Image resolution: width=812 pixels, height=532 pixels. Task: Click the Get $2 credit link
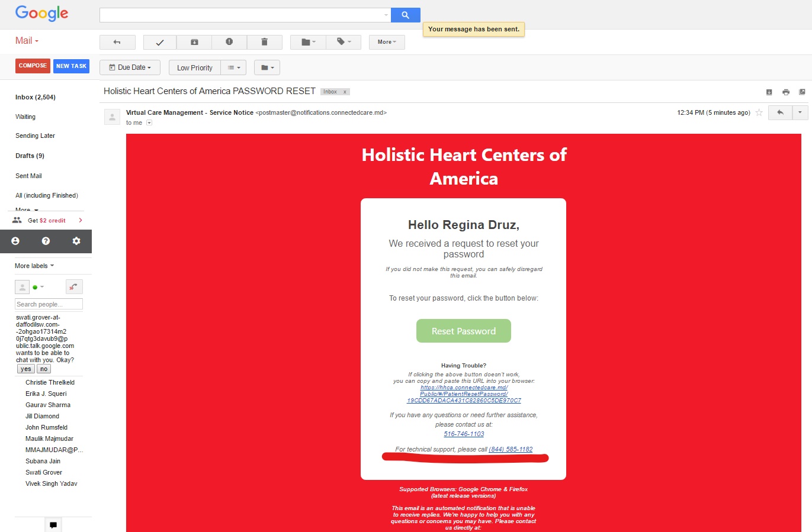click(47, 220)
